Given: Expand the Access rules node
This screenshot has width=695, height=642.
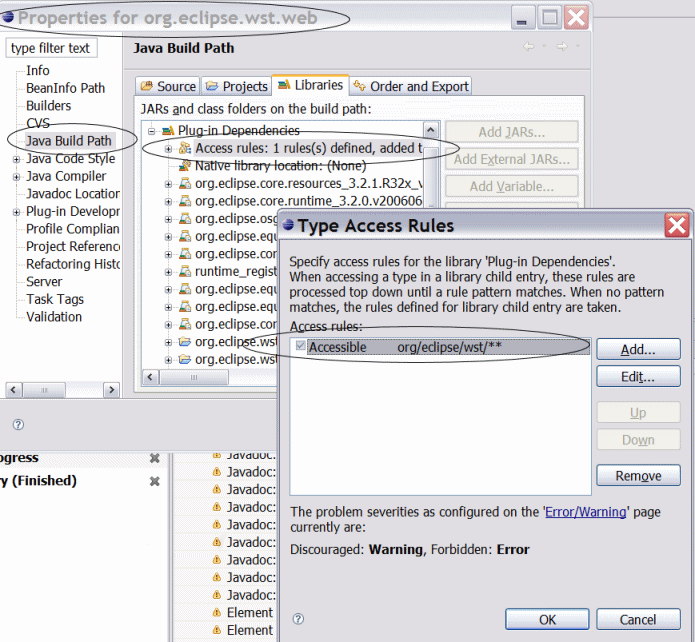Looking at the screenshot, I should 168,149.
